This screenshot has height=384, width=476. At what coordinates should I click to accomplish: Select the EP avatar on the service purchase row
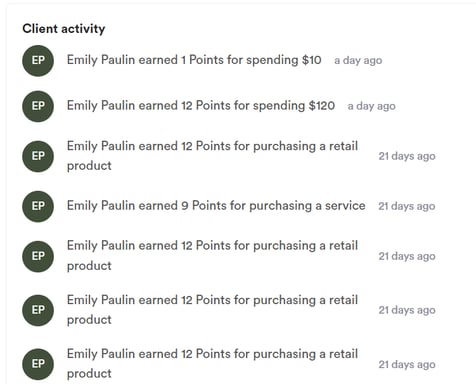point(38,206)
